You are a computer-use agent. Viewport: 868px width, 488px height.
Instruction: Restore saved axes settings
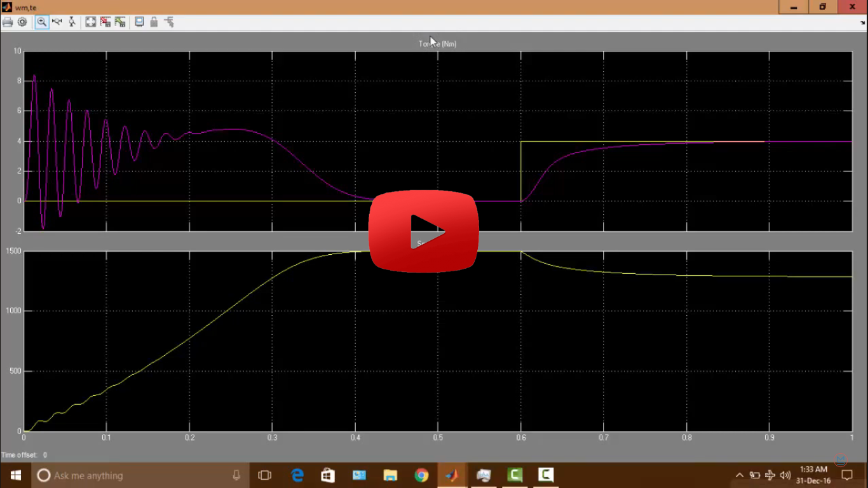coord(120,22)
